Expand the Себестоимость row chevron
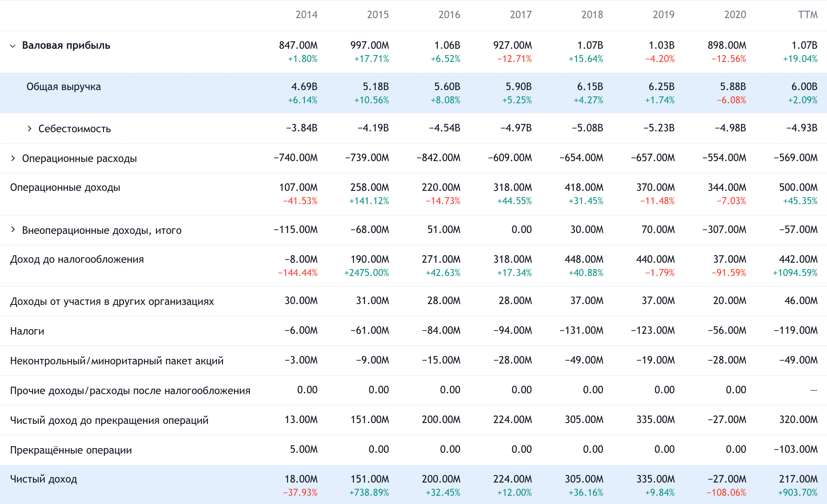 coord(29,129)
